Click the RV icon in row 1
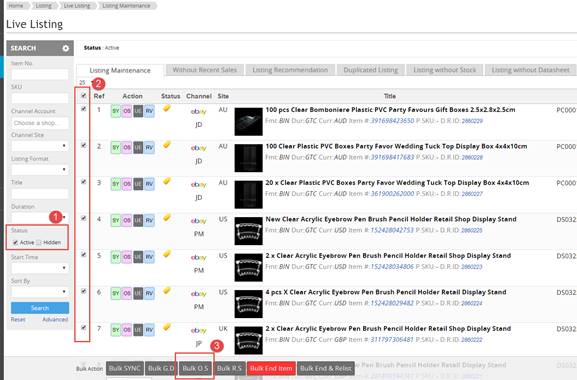 pos(149,111)
